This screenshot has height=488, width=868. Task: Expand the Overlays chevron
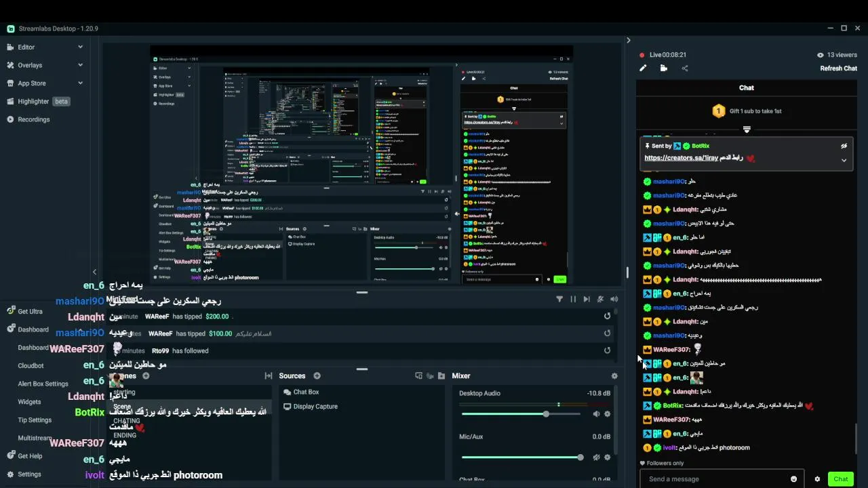click(80, 65)
